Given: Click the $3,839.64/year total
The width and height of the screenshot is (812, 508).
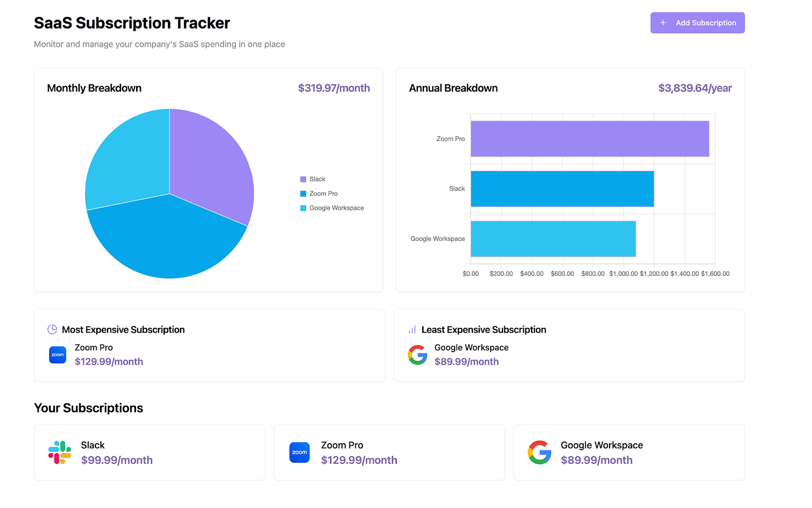Looking at the screenshot, I should coord(695,88).
